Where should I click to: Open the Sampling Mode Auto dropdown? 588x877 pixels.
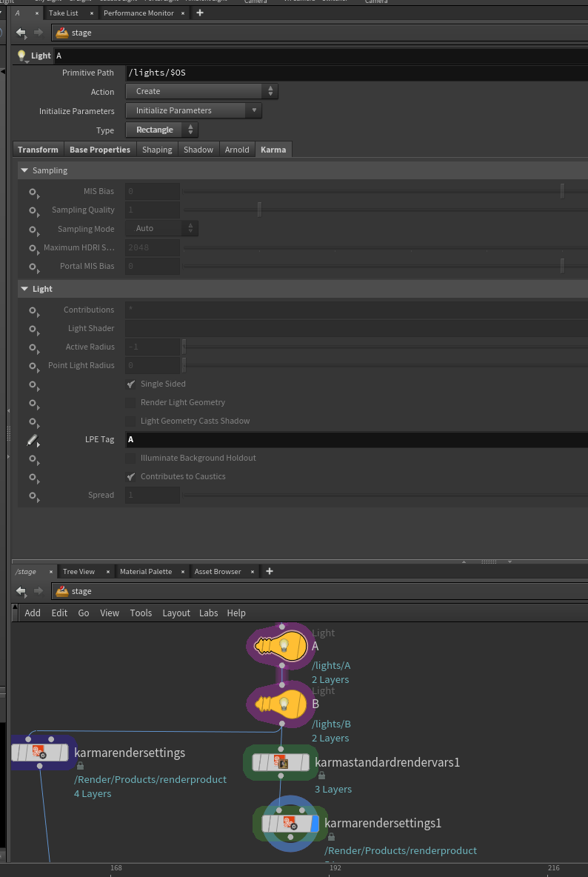[161, 228]
